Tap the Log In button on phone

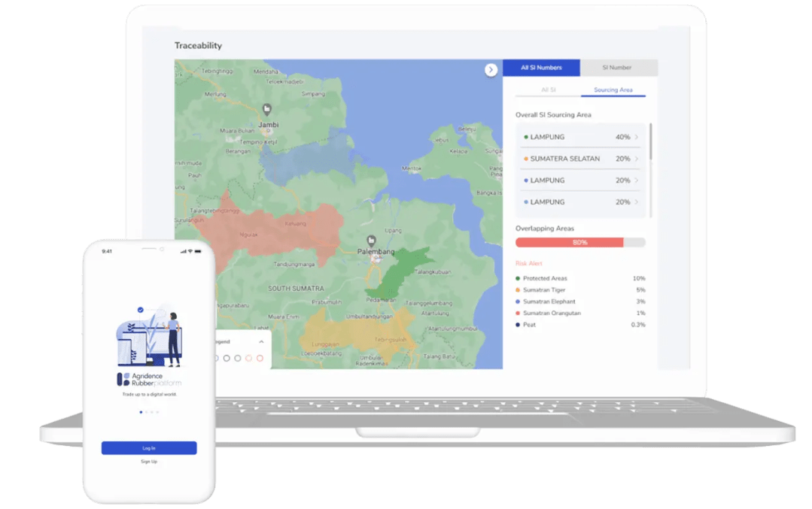click(x=149, y=448)
